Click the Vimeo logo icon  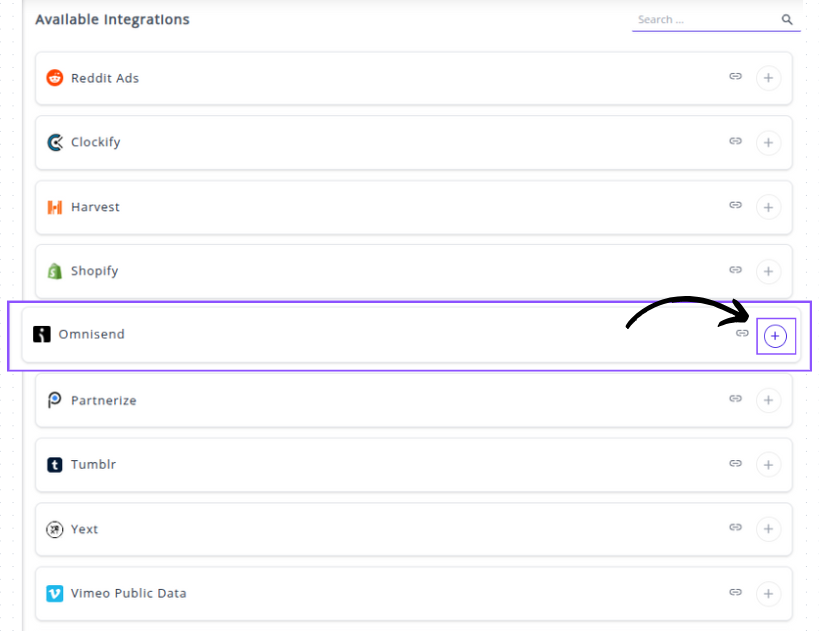pos(55,593)
